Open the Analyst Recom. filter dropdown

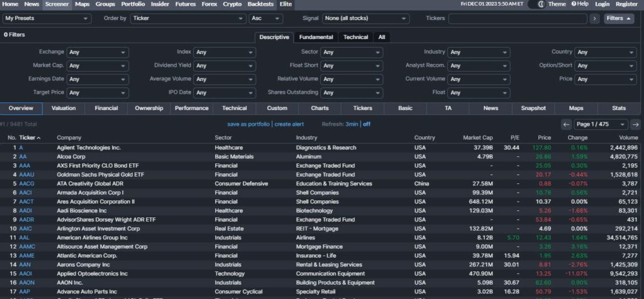pyautogui.click(x=479, y=65)
